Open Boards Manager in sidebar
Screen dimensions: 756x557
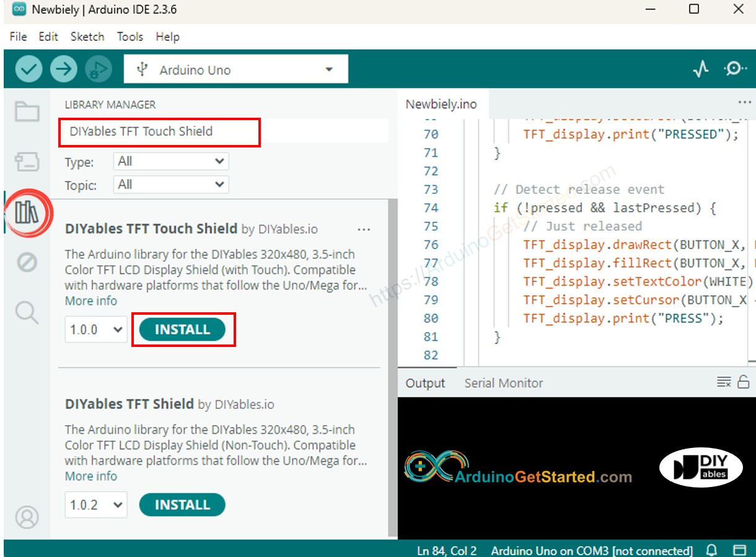(x=27, y=162)
